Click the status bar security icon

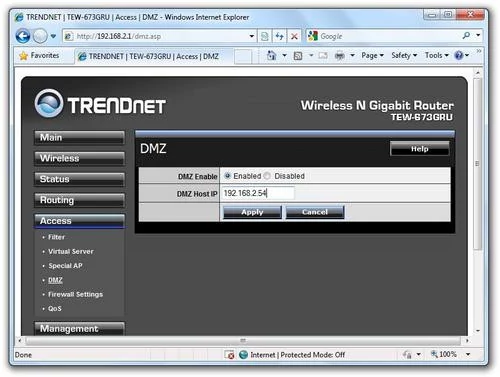(x=407, y=355)
